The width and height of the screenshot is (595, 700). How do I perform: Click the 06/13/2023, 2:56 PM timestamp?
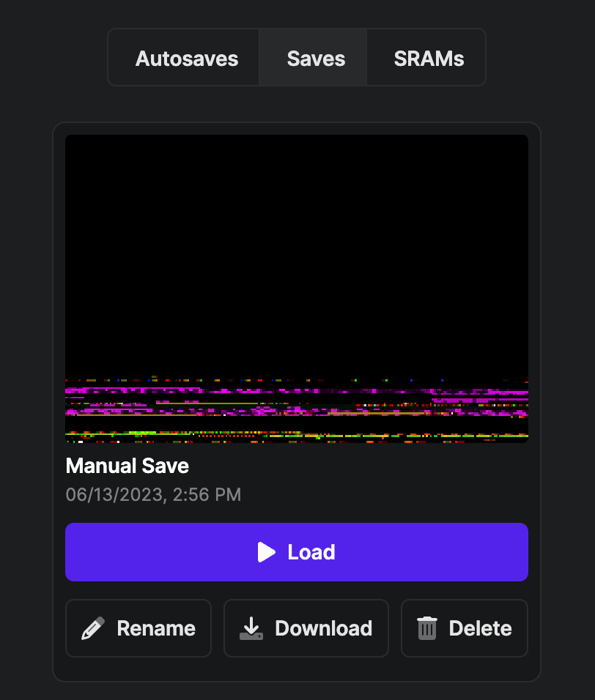(153, 495)
